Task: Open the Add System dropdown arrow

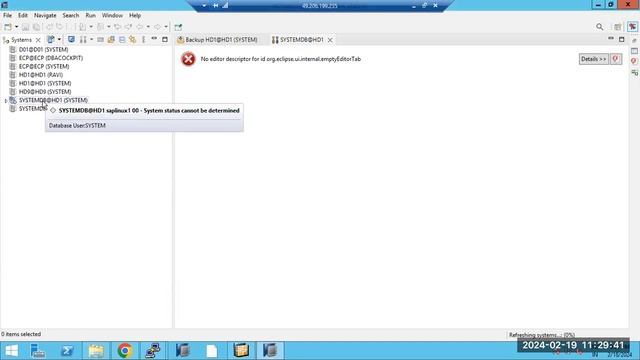Action: [59, 39]
